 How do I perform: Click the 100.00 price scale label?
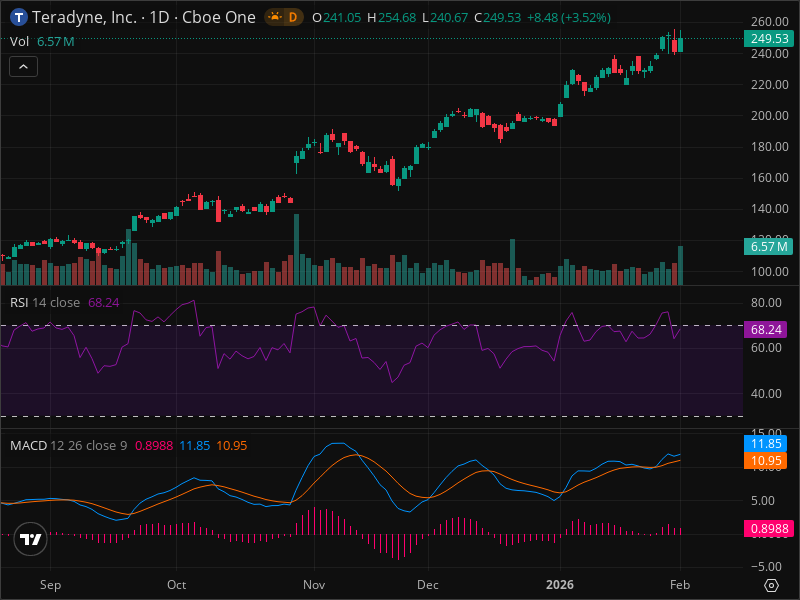(x=769, y=271)
